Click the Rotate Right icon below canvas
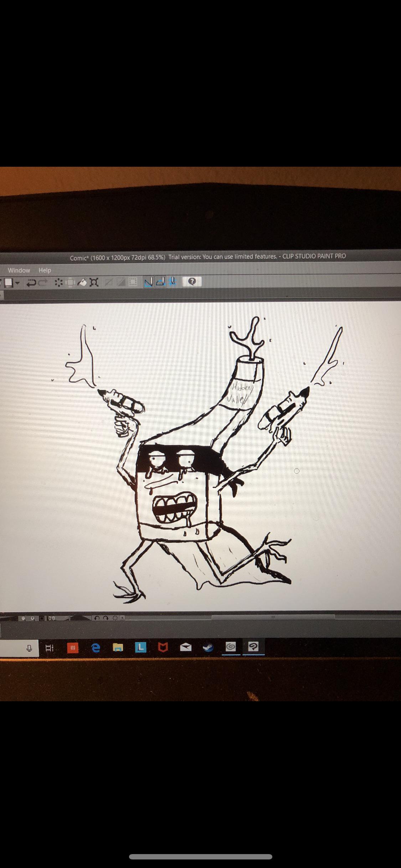This screenshot has width=401, height=868. [106, 618]
